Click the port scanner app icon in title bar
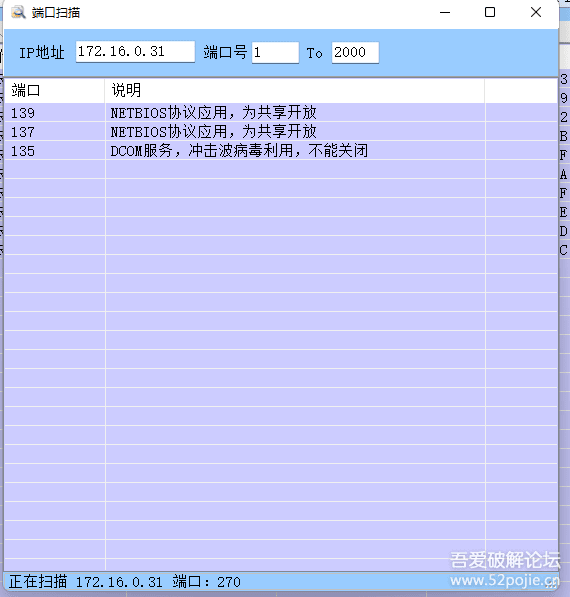The image size is (570, 597). (x=18, y=12)
